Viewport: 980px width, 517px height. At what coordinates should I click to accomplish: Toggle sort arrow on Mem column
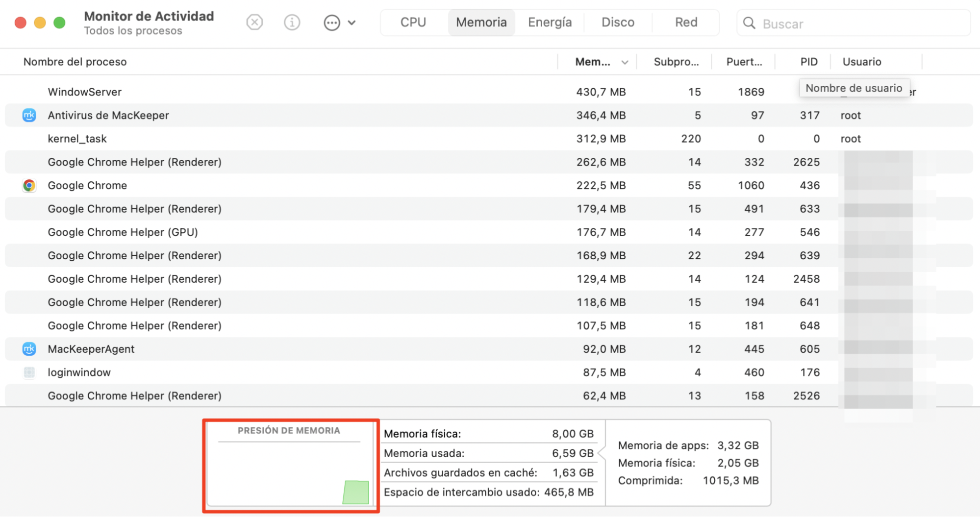(x=625, y=62)
